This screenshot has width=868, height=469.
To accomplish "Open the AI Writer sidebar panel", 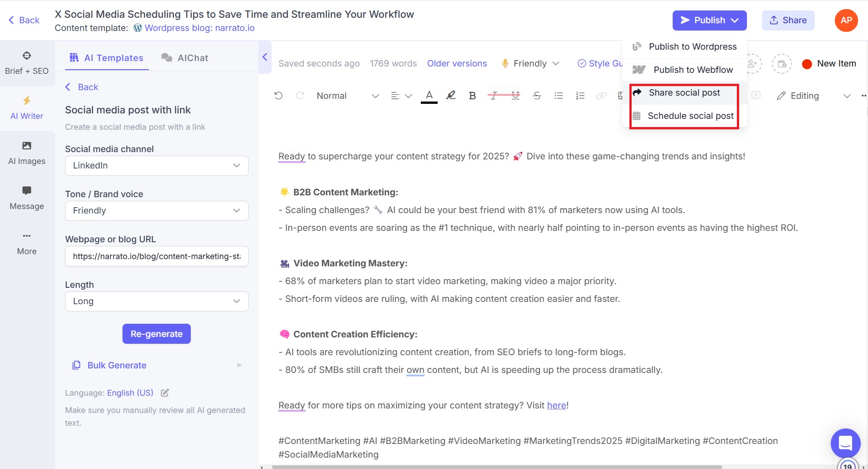I will (27, 108).
